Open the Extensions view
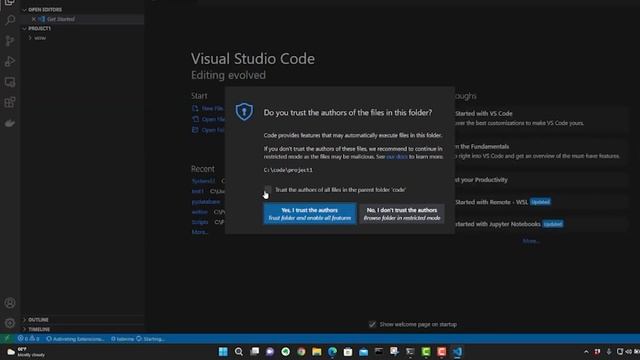This screenshot has width=640, height=360. pyautogui.click(x=10, y=102)
